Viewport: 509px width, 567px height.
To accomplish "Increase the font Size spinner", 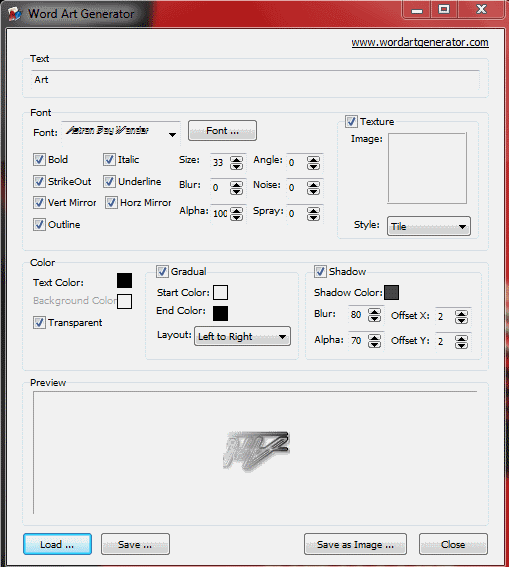I will pyautogui.click(x=236, y=159).
